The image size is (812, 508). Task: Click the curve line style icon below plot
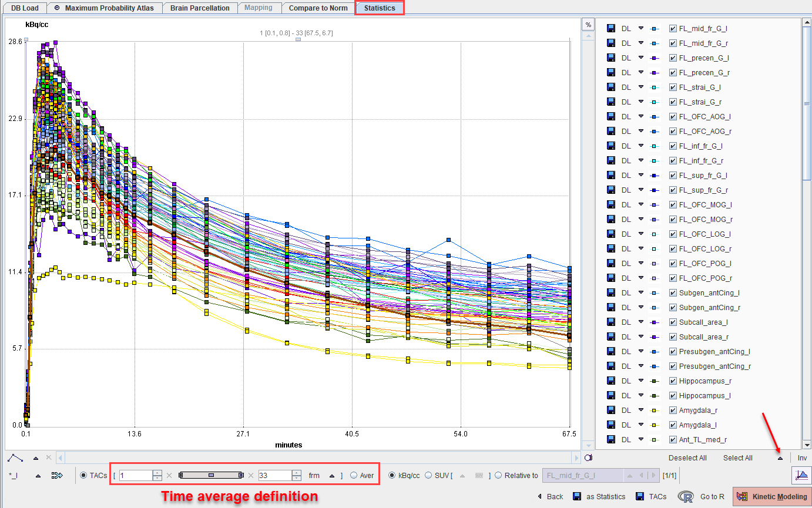[x=16, y=457]
